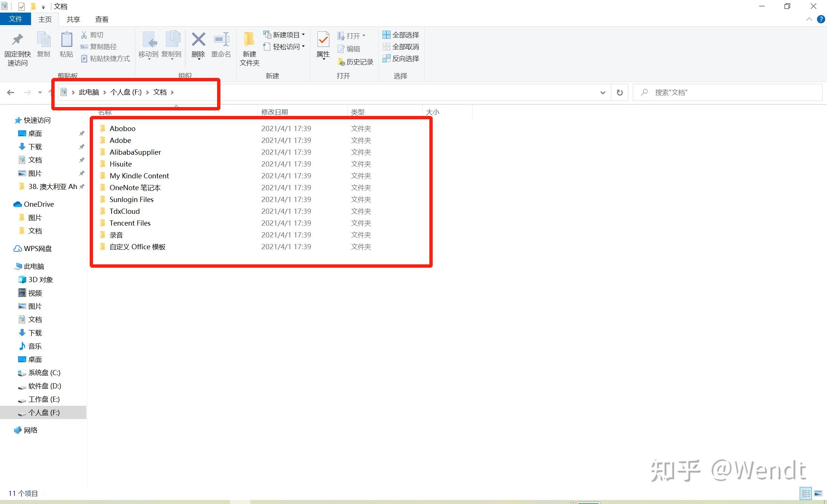
Task: Select the TdxCloud folder
Action: click(x=124, y=211)
